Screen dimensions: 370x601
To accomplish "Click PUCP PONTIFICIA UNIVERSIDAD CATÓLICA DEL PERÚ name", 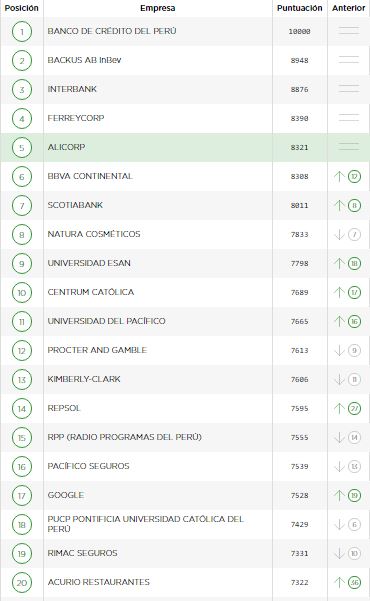I will coord(146,524).
